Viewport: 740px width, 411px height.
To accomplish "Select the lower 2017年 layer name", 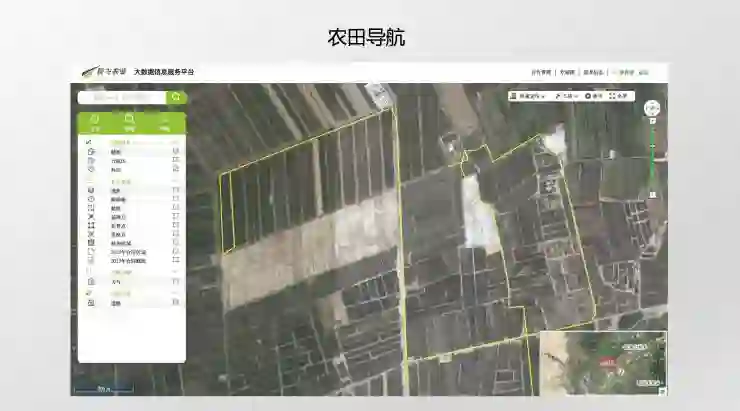I will click(x=128, y=260).
